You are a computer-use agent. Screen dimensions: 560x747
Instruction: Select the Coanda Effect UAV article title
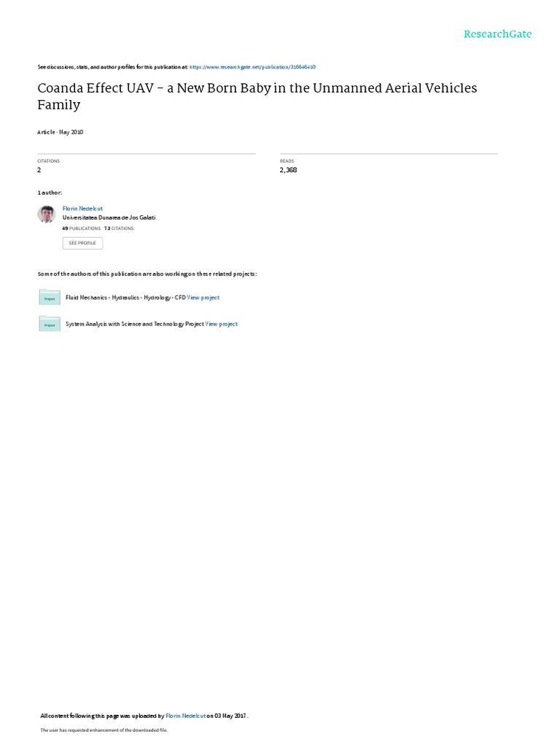pyautogui.click(x=257, y=96)
